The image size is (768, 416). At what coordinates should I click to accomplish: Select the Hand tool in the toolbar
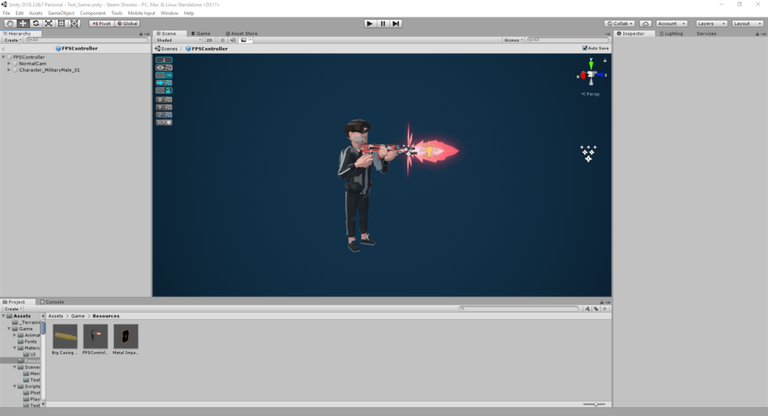click(10, 24)
